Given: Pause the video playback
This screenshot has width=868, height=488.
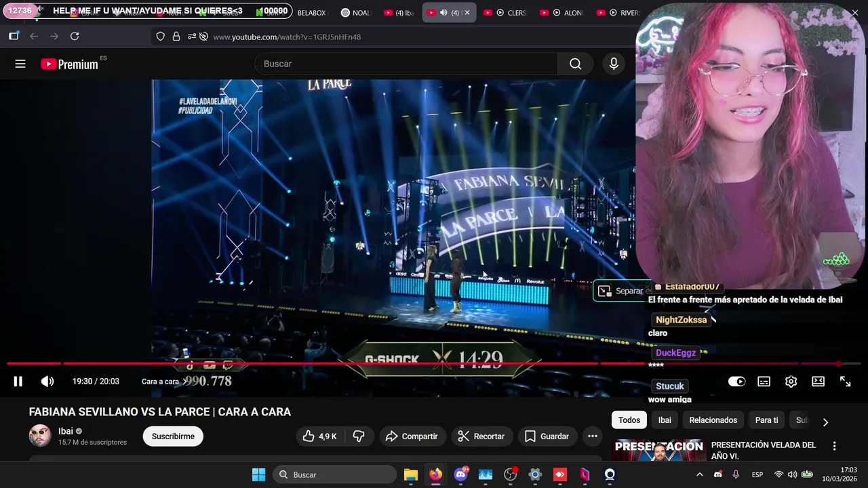Looking at the screenshot, I should click(18, 382).
